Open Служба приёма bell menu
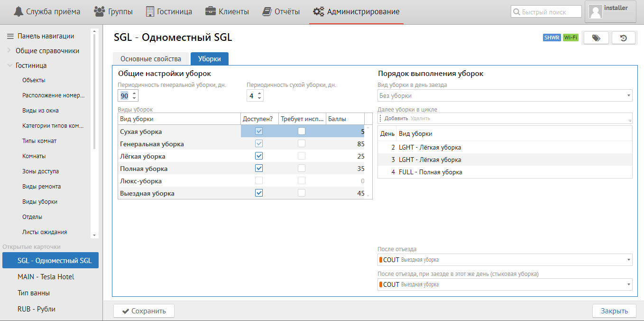 (47, 12)
